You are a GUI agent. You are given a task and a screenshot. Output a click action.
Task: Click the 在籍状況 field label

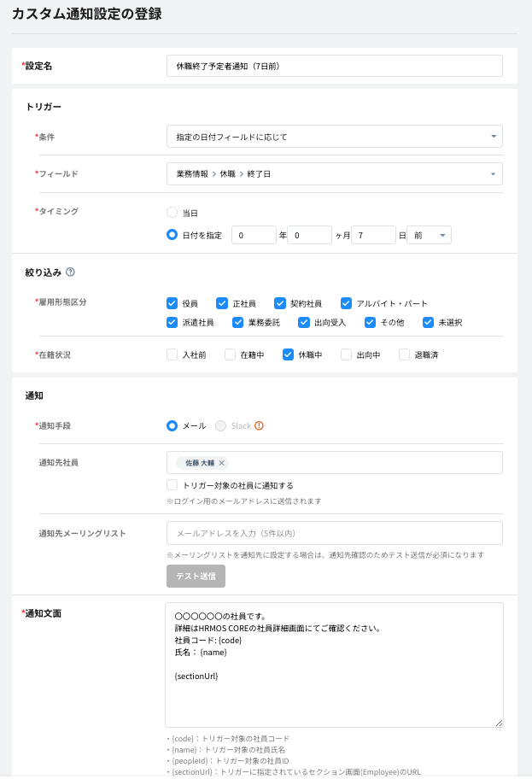pyautogui.click(x=53, y=354)
